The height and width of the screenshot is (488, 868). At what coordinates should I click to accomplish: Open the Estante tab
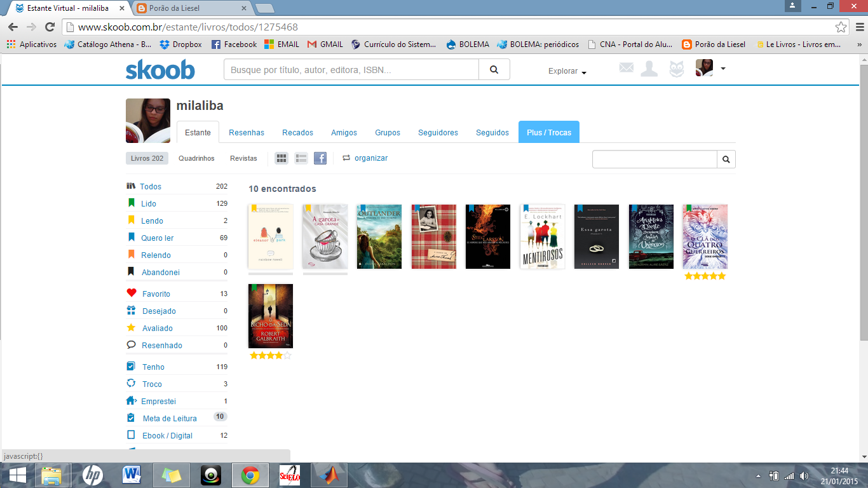tap(198, 132)
